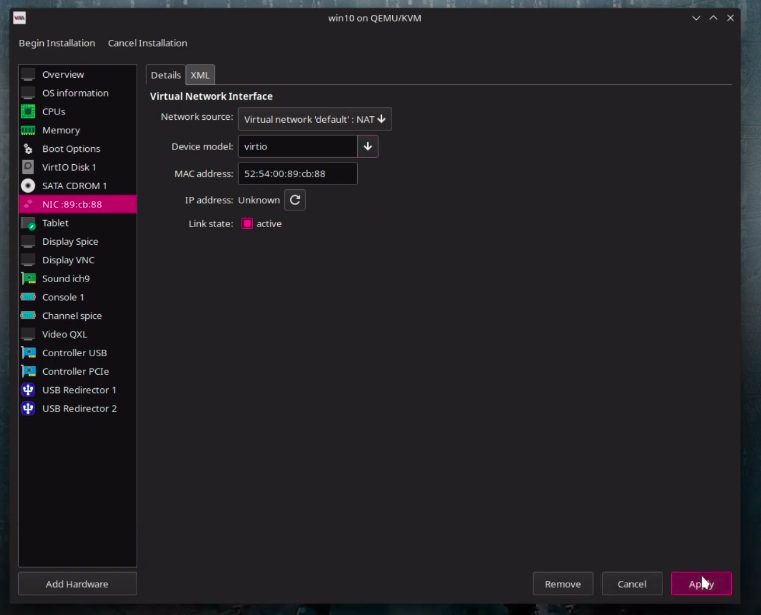
Task: Click the Device model text field
Action: [x=298, y=147]
